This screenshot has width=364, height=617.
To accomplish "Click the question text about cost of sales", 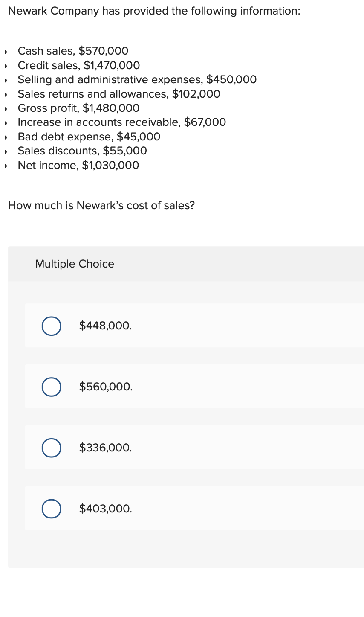I will [x=101, y=205].
